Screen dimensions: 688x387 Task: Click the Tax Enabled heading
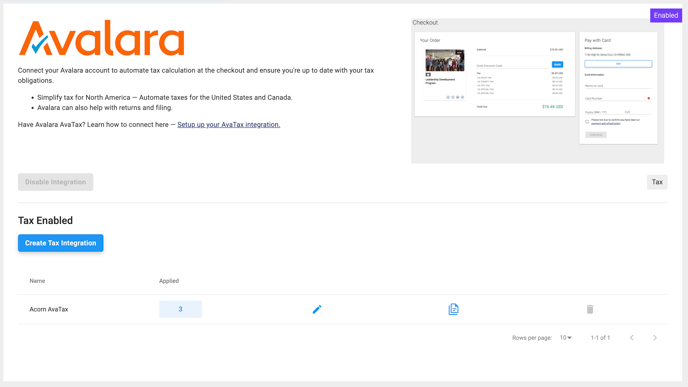[45, 220]
